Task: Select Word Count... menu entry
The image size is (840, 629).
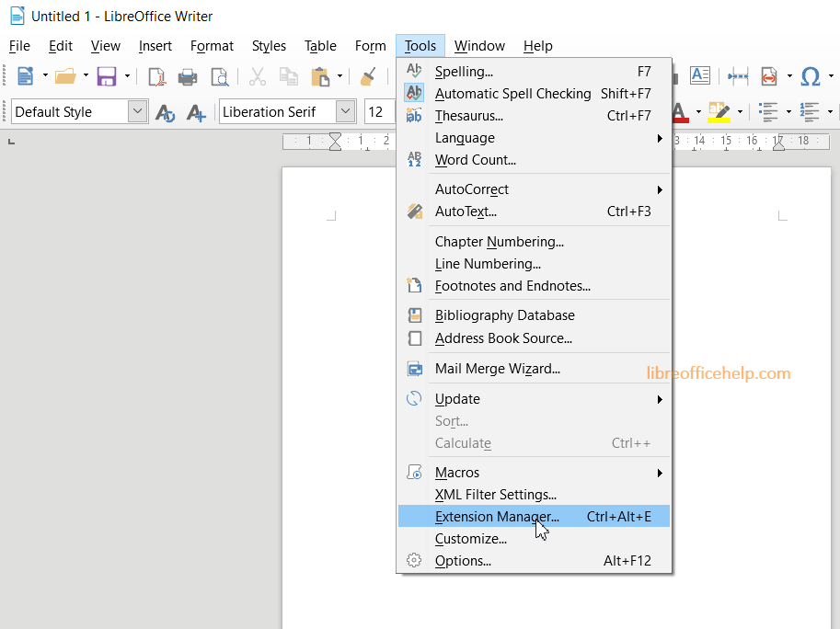Action: point(535,160)
